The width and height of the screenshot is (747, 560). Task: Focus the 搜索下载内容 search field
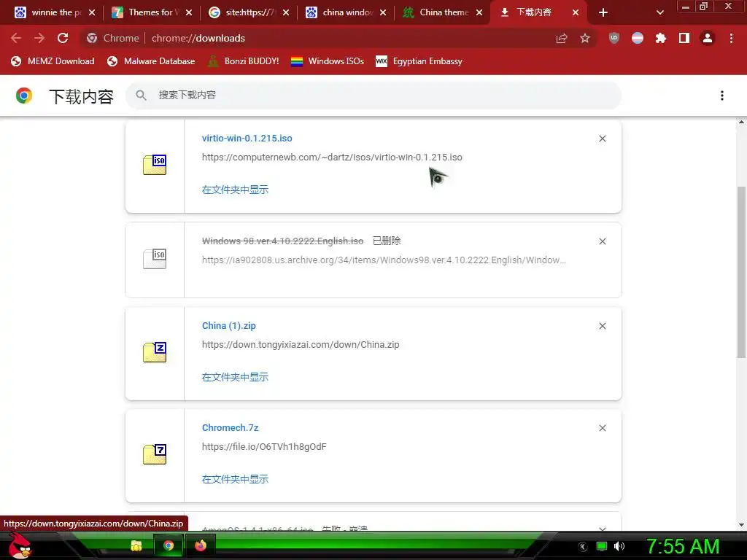coord(373,96)
